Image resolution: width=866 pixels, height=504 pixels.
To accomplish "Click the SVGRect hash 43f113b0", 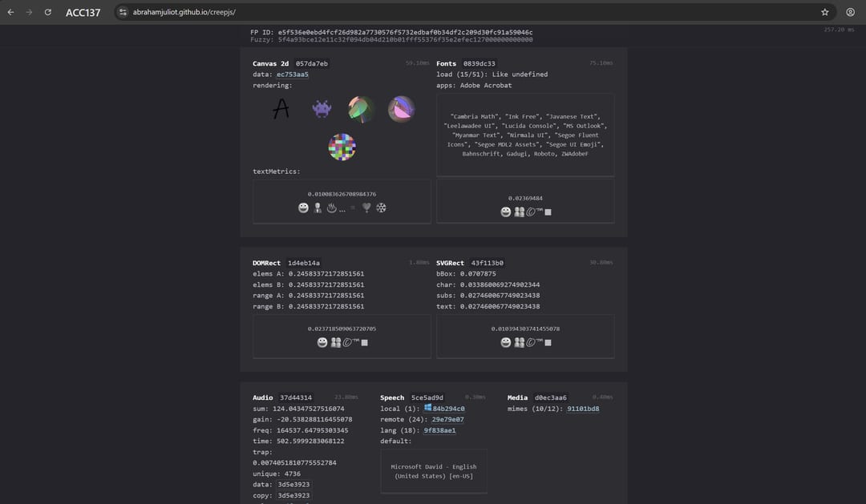I will (x=488, y=264).
